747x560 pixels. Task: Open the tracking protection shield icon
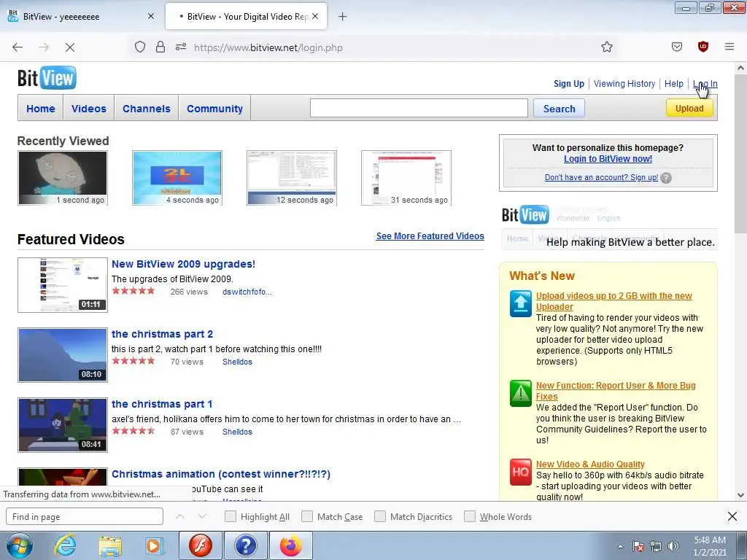point(139,47)
